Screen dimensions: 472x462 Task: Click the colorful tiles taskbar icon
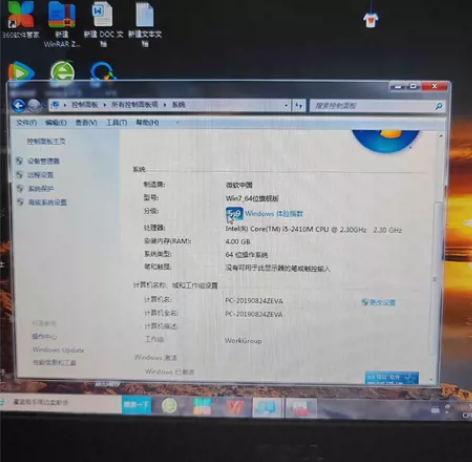[202, 407]
